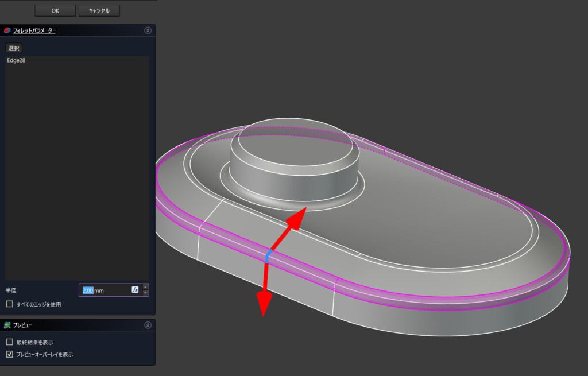Open the fx expression editor for radius

[x=136, y=290]
